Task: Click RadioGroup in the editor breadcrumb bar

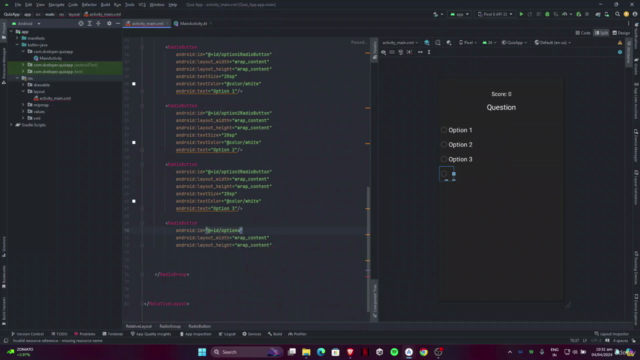Action: click(x=170, y=327)
